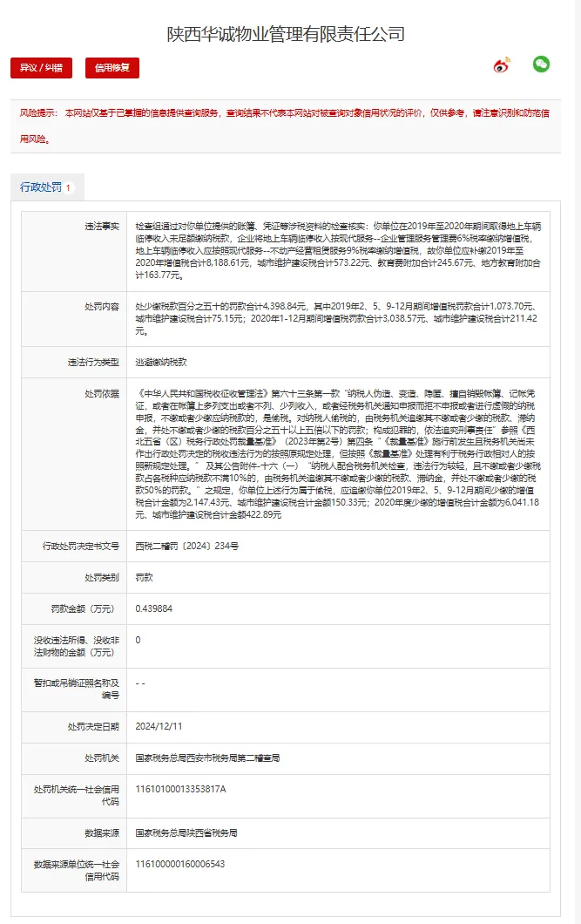Click the 异议/纠错 button
581x924 pixels.
click(41, 68)
